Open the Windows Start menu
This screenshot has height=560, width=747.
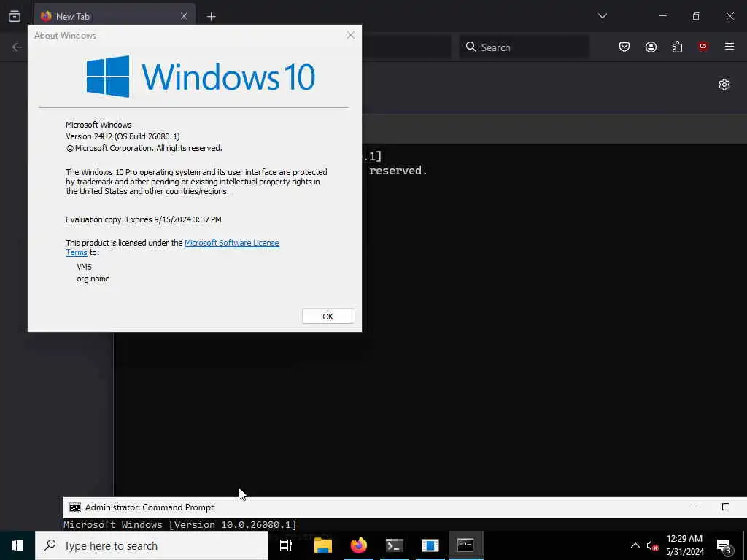pos(18,545)
